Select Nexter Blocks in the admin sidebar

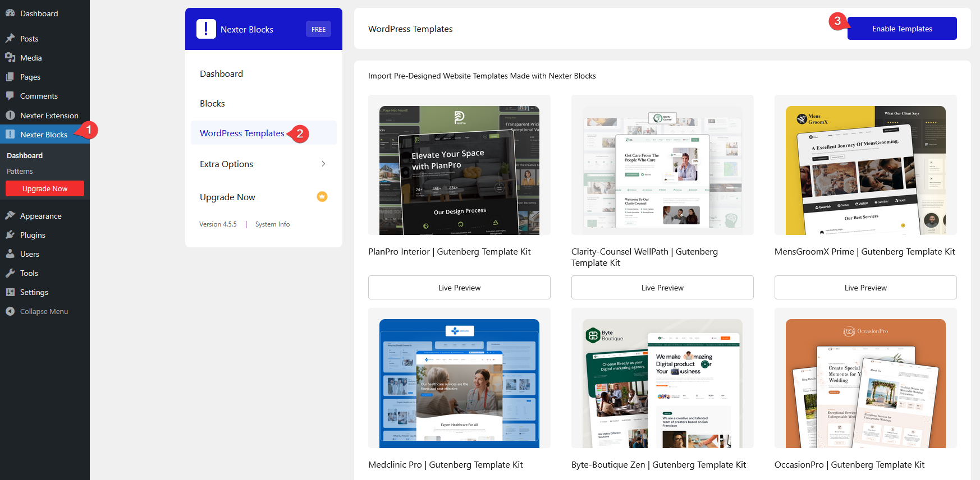pyautogui.click(x=45, y=135)
